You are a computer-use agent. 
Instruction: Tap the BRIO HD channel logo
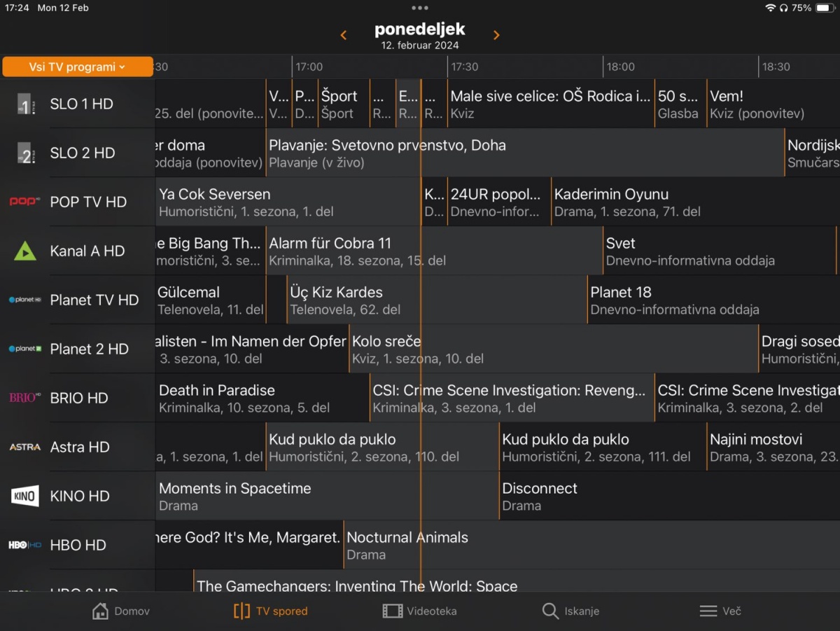(25, 398)
